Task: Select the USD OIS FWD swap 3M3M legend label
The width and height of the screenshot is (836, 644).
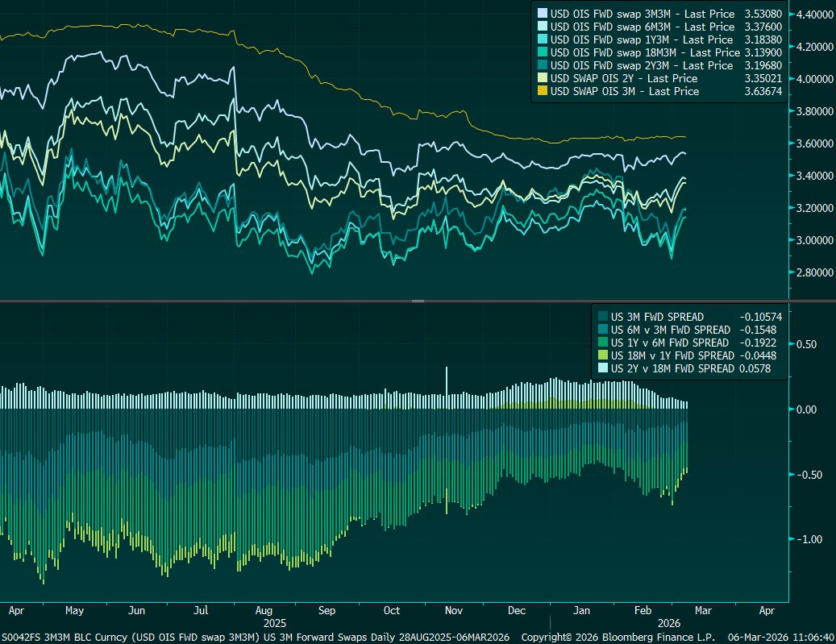Action: 643,14
